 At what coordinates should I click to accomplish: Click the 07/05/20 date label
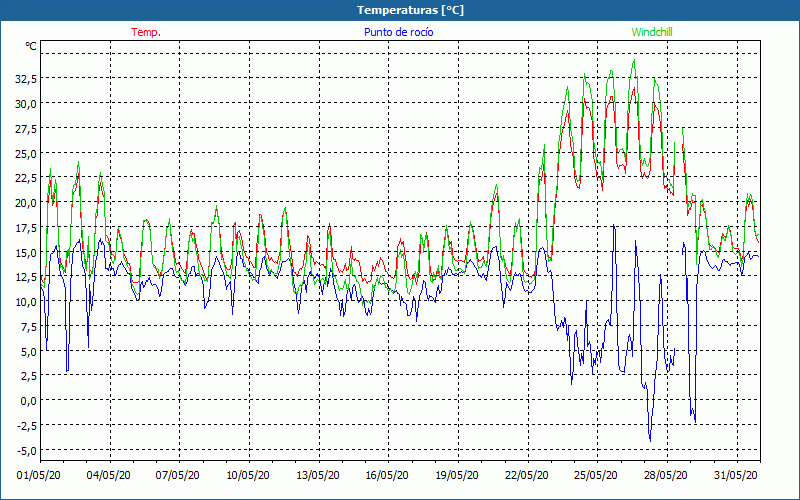click(x=178, y=475)
